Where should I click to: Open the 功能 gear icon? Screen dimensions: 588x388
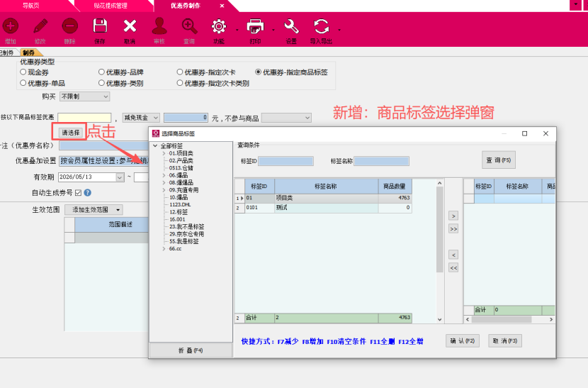click(219, 26)
